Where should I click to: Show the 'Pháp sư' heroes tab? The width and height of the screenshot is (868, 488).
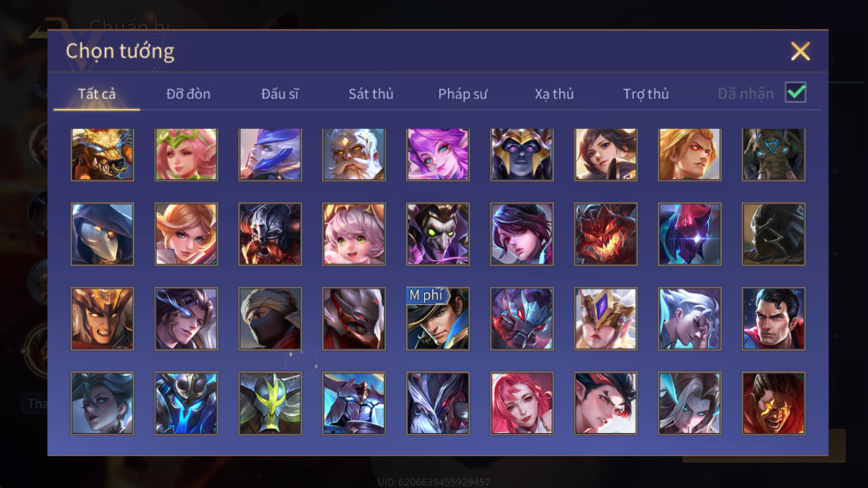[x=463, y=94]
